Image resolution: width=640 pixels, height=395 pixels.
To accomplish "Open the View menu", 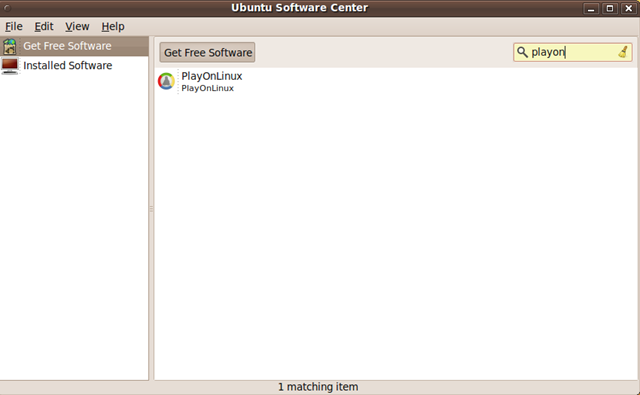I will pyautogui.click(x=77, y=27).
